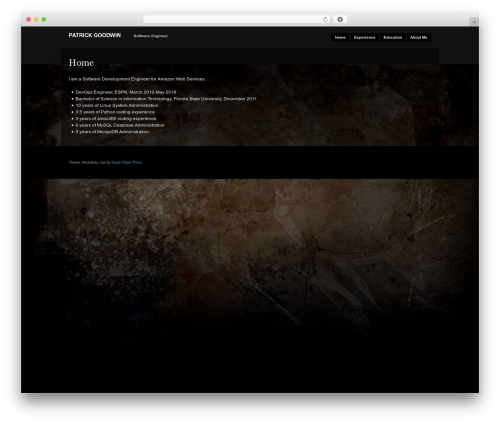Focus the browser address bar
The height and width of the screenshot is (423, 500).
(x=237, y=19)
